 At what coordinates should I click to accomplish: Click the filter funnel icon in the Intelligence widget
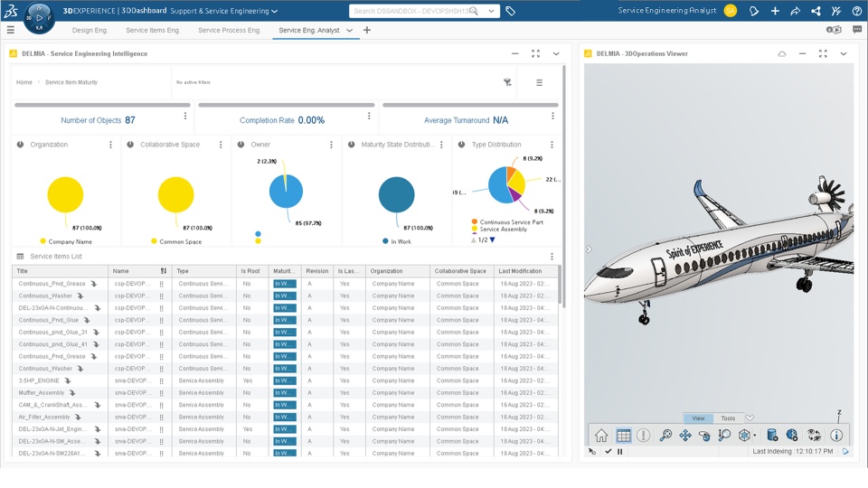[507, 82]
